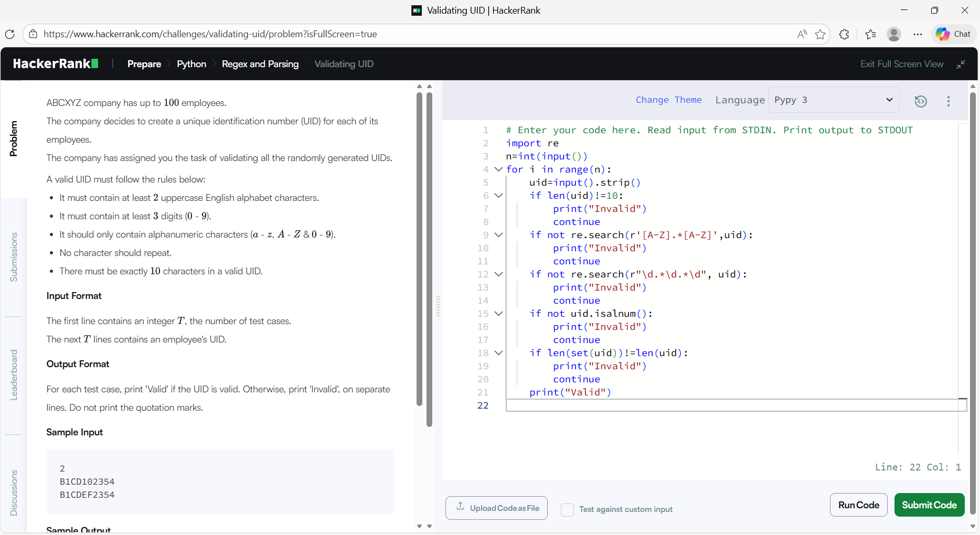Open the Copilot Chat button
980x535 pixels.
(x=953, y=34)
